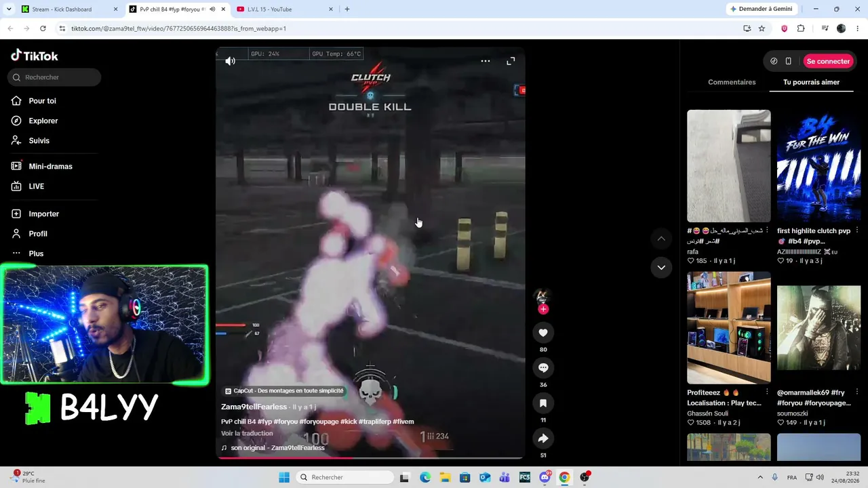Install the app via the address bar icon
Viewport: 868px width, 488px height.
[x=747, y=28]
